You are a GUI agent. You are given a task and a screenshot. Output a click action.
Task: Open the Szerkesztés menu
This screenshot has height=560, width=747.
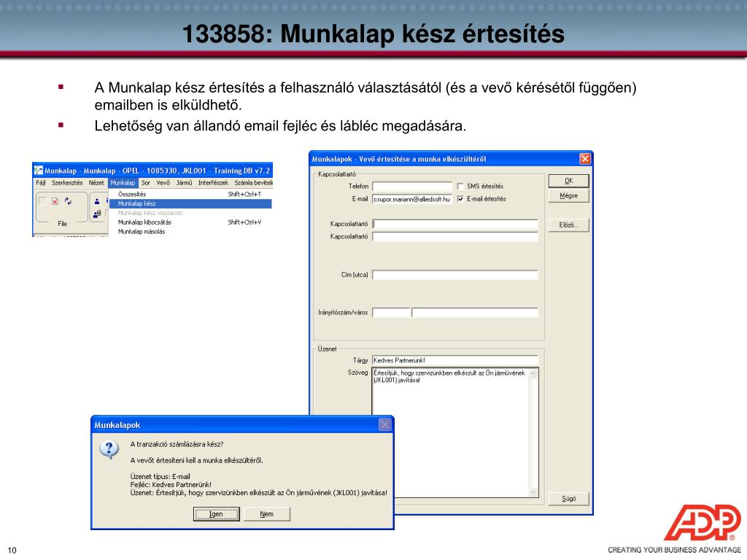67,183
